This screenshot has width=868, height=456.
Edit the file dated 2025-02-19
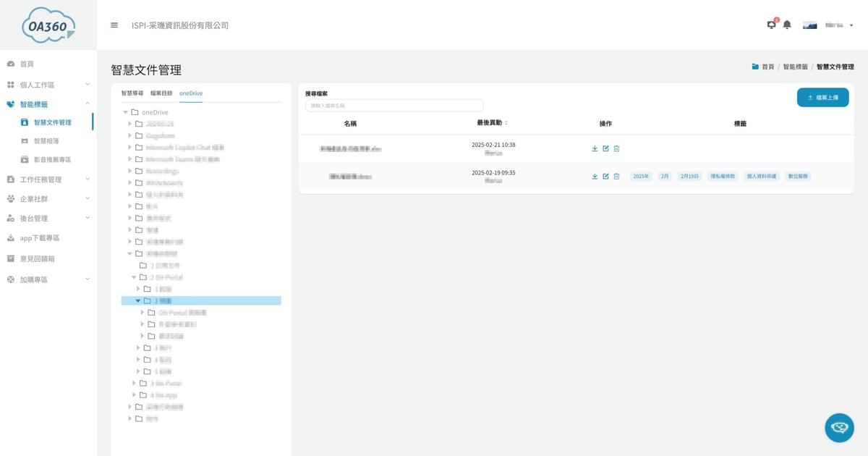(605, 176)
